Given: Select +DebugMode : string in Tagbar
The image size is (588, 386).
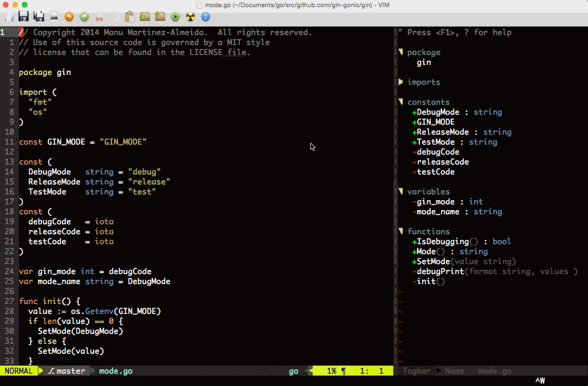Looking at the screenshot, I should [457, 112].
